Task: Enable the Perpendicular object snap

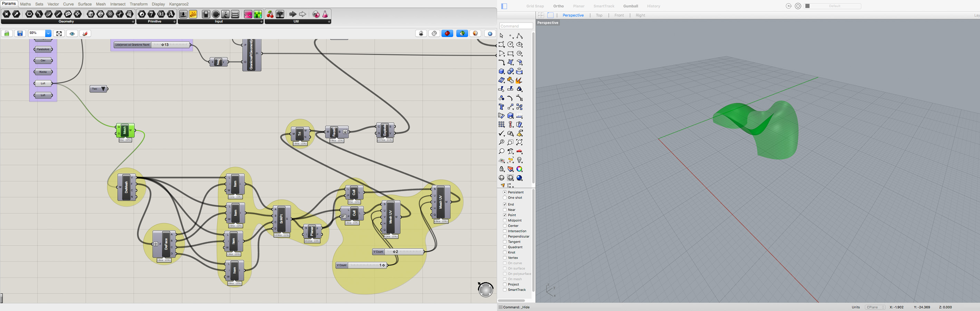Action: click(x=504, y=236)
